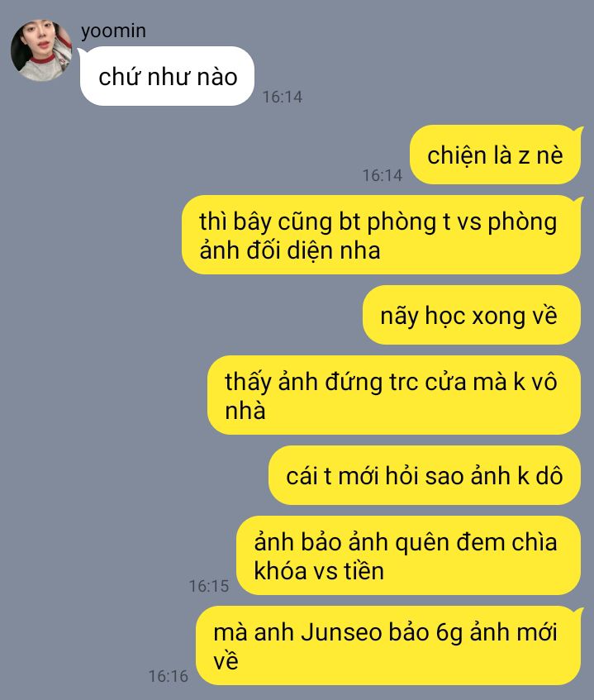The height and width of the screenshot is (700, 594).
Task: Select the 'thì bây cũng bt phòng' bubble
Action: [x=382, y=236]
